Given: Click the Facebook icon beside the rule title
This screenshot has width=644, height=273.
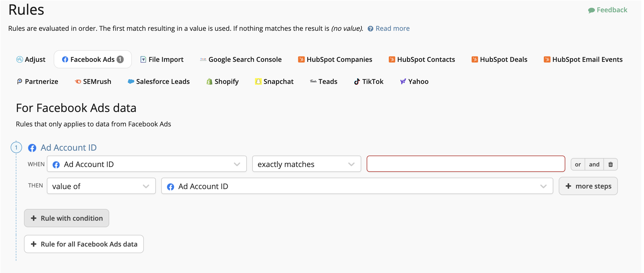Looking at the screenshot, I should point(32,148).
